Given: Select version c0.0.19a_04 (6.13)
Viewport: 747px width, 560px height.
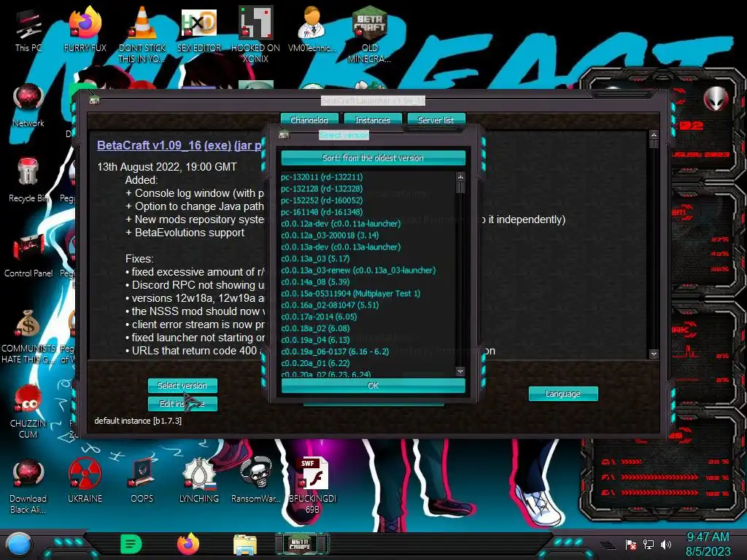Looking at the screenshot, I should pyautogui.click(x=315, y=340).
